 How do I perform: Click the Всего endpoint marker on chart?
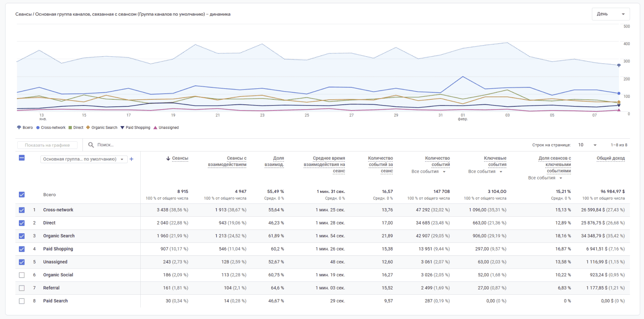point(619,65)
